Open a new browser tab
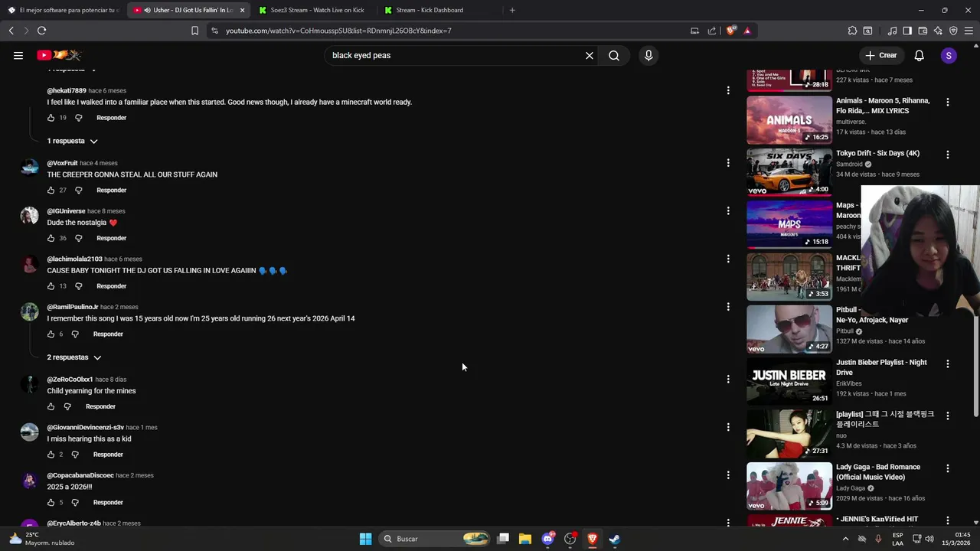The width and height of the screenshot is (980, 551). 512,10
